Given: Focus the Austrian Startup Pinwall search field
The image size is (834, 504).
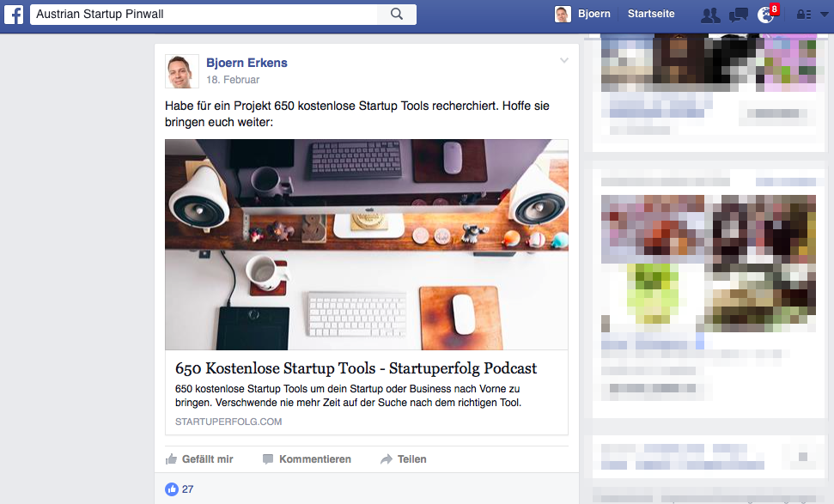Looking at the screenshot, I should click(x=204, y=15).
